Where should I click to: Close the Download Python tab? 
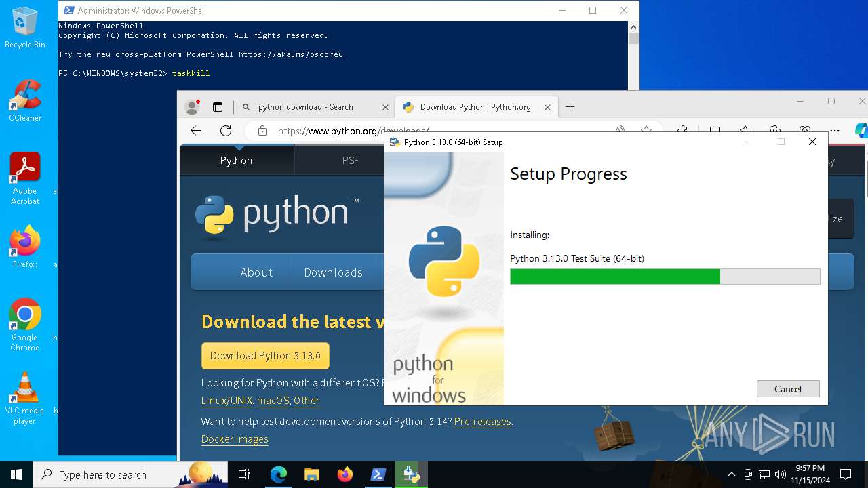[x=547, y=107]
